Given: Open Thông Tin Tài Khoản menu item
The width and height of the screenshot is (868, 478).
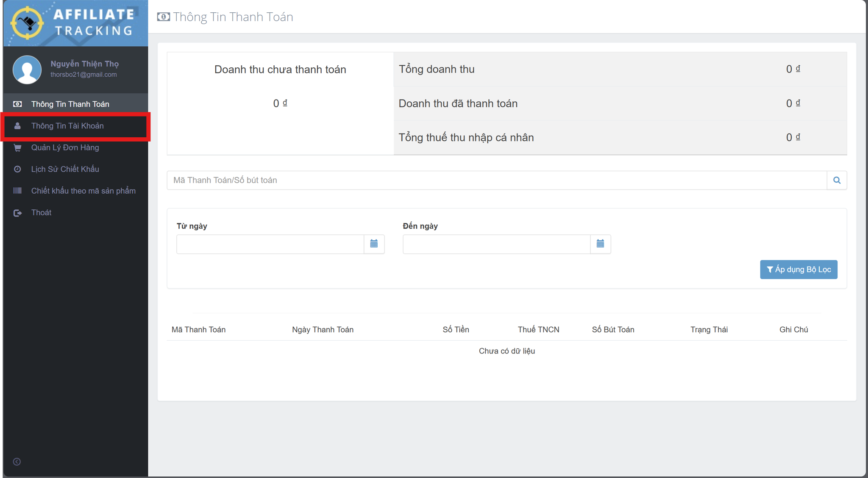Looking at the screenshot, I should pyautogui.click(x=67, y=126).
